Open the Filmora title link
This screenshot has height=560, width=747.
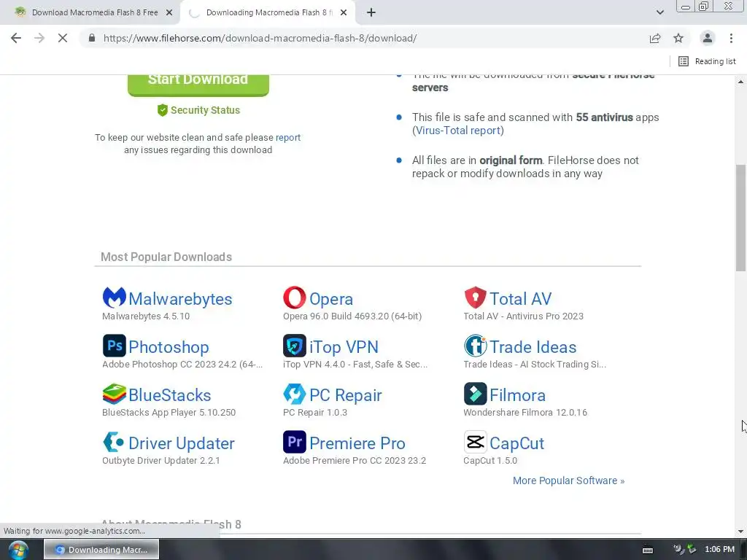pyautogui.click(x=517, y=395)
